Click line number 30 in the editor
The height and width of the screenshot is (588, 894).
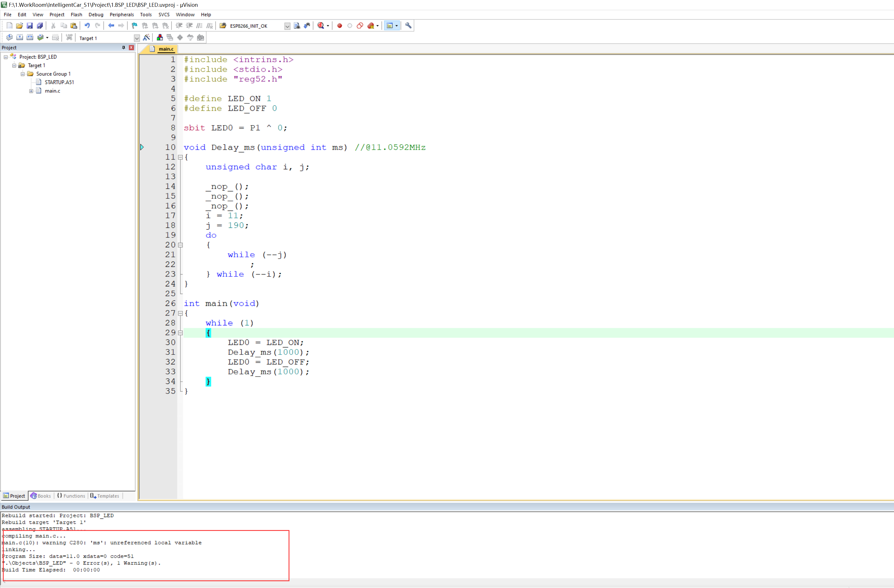point(170,342)
